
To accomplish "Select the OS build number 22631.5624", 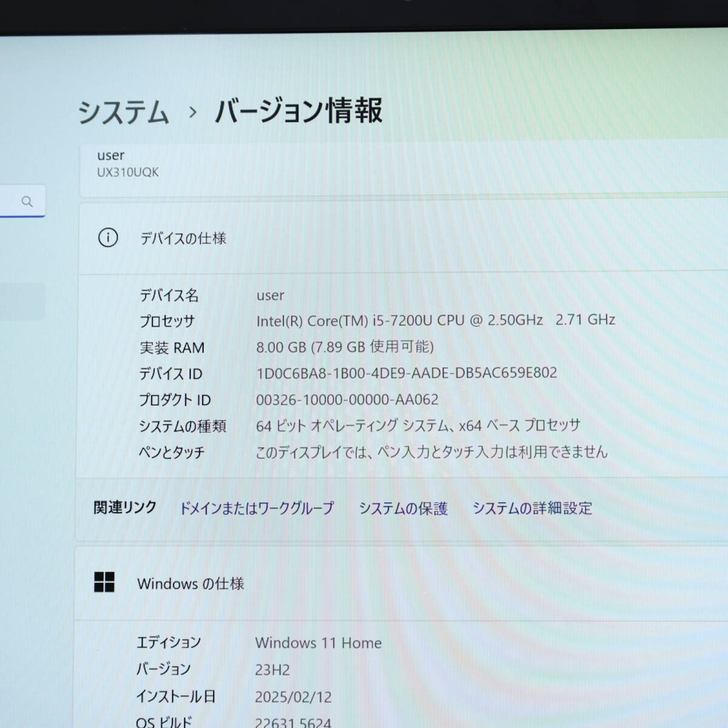I will point(293,723).
